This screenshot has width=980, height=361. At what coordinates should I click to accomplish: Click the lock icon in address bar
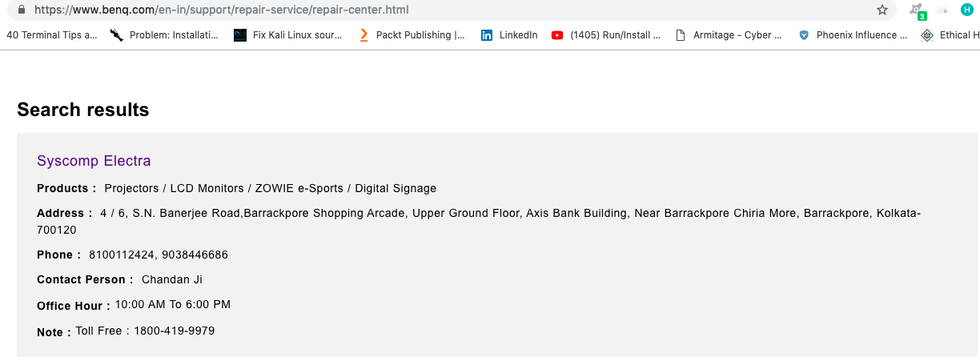[22, 10]
